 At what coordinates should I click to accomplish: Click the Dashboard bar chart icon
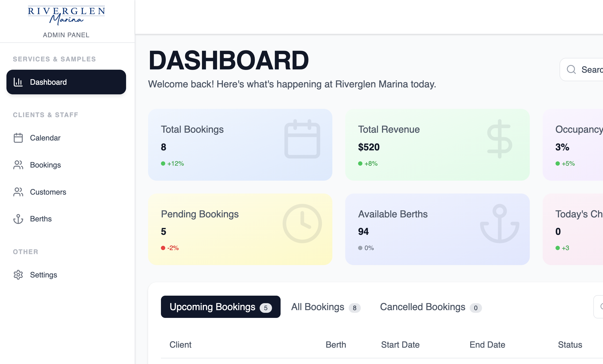18,82
